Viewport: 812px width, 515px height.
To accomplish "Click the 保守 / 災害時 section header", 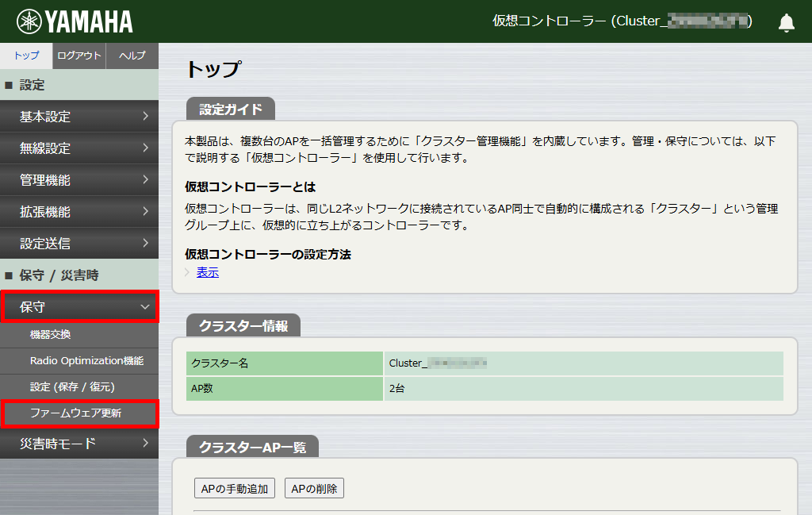I will click(79, 275).
